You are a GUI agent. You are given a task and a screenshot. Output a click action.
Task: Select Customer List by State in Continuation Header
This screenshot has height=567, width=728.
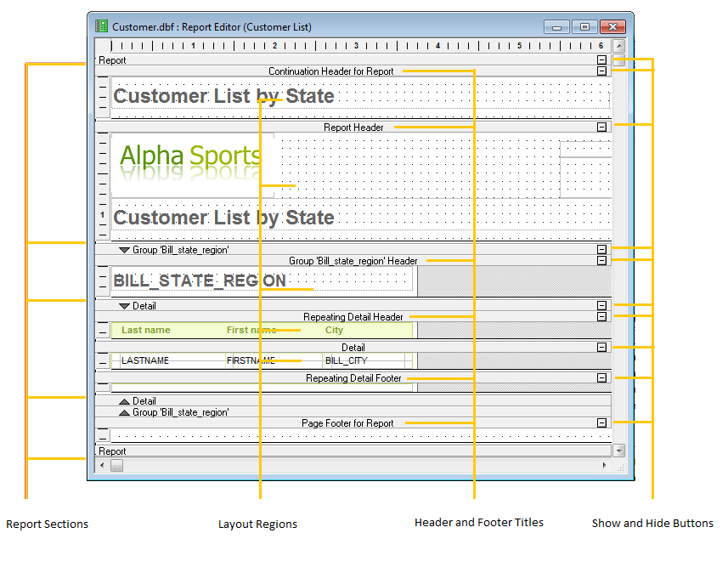(x=223, y=96)
